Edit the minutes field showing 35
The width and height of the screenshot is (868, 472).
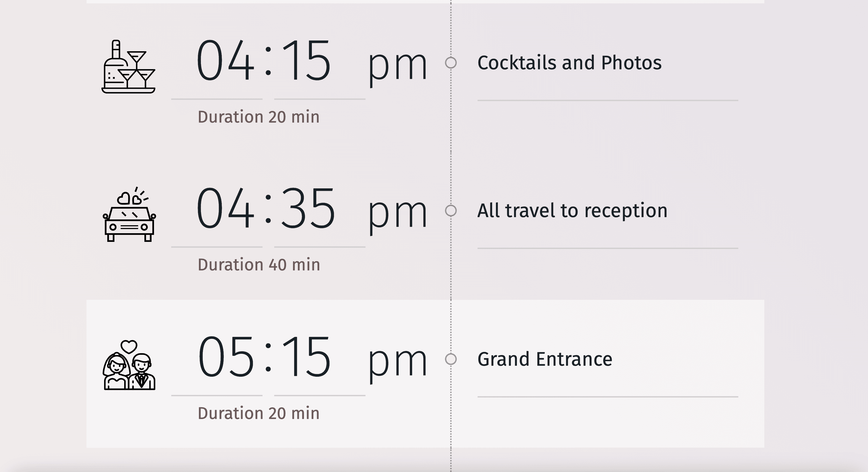(308, 208)
